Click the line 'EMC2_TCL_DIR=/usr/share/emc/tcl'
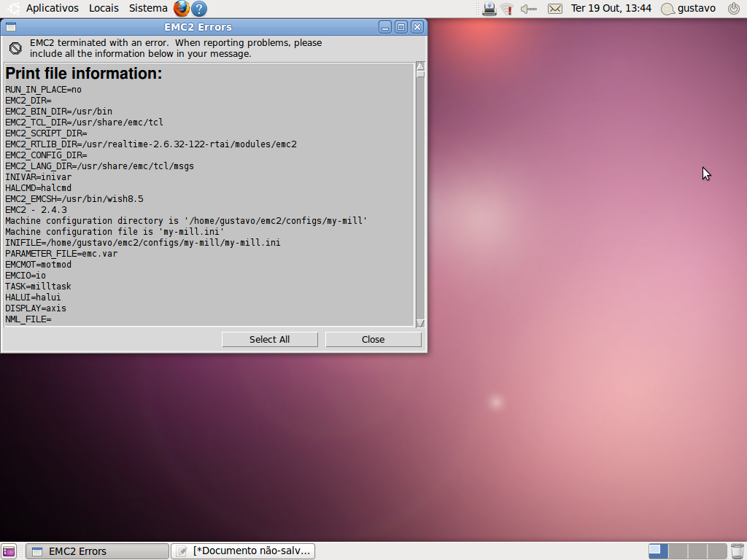The width and height of the screenshot is (747, 560). [85, 122]
